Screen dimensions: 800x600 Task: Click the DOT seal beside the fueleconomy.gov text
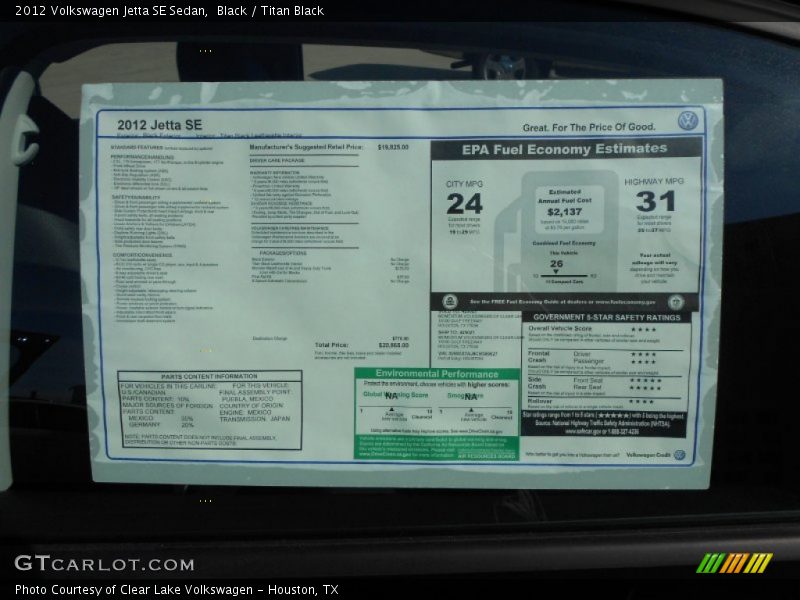pos(676,302)
